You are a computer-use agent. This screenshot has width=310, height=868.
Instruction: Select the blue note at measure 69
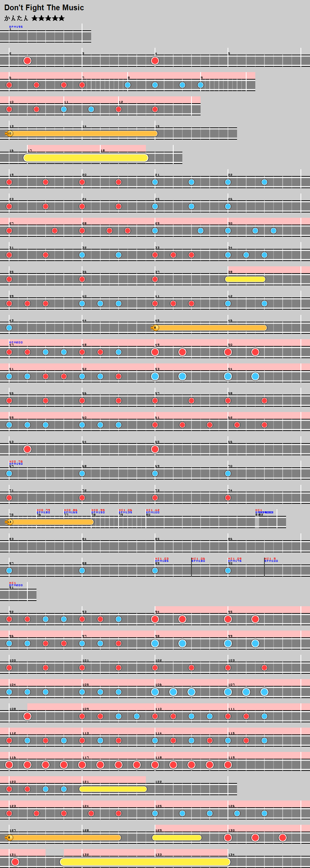[155, 473]
